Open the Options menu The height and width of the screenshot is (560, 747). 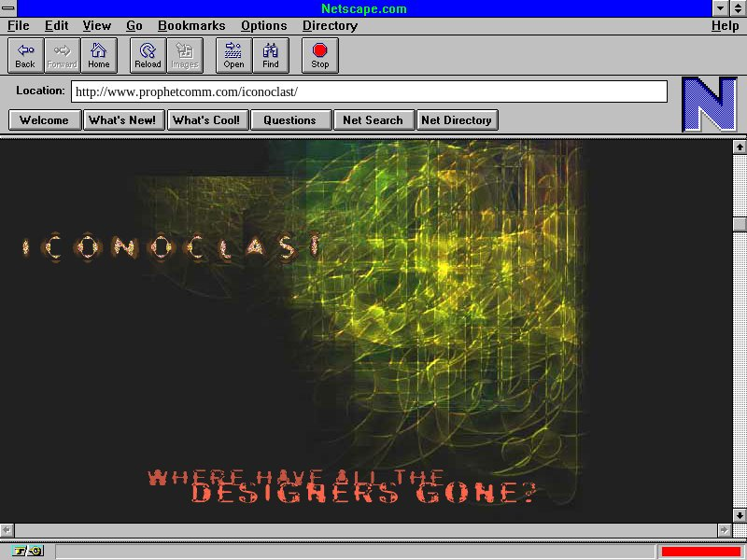tap(263, 26)
